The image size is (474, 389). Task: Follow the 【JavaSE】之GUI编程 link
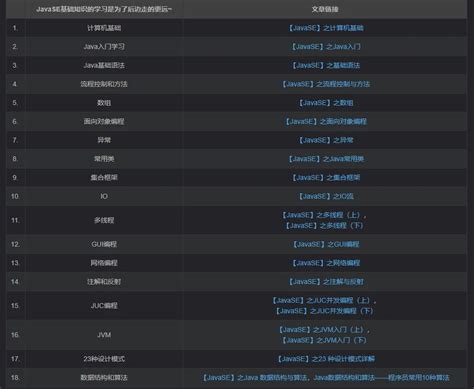coord(326,244)
